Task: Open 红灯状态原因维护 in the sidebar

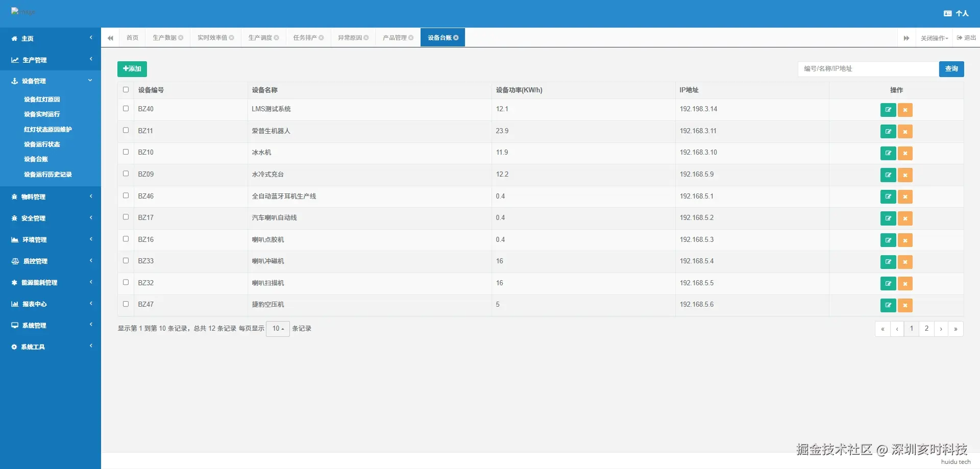Action: 48,130
